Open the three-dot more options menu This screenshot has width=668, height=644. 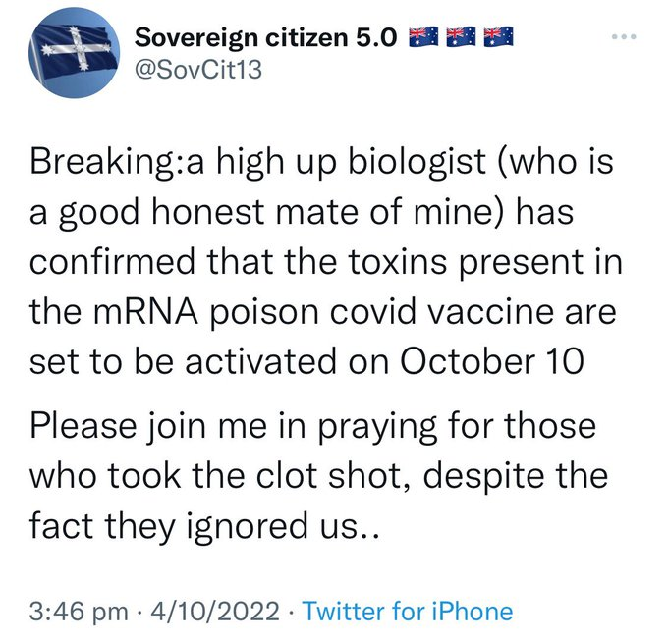pos(624,38)
